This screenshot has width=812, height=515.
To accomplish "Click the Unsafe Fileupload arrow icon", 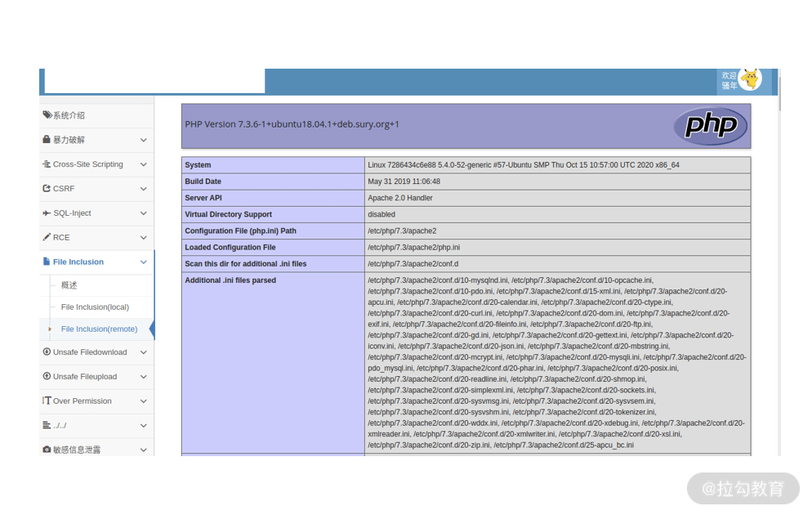I will click(47, 376).
